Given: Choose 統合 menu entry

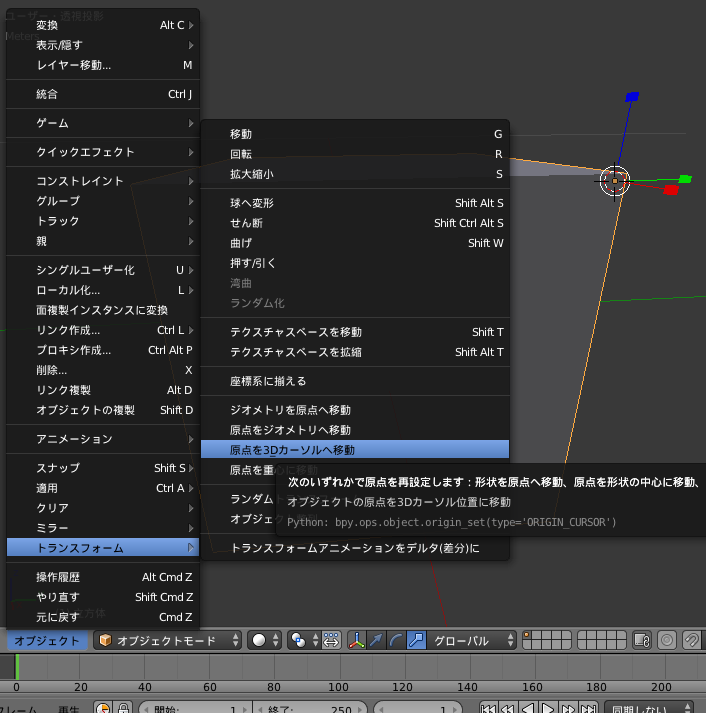Looking at the screenshot, I should point(103,94).
